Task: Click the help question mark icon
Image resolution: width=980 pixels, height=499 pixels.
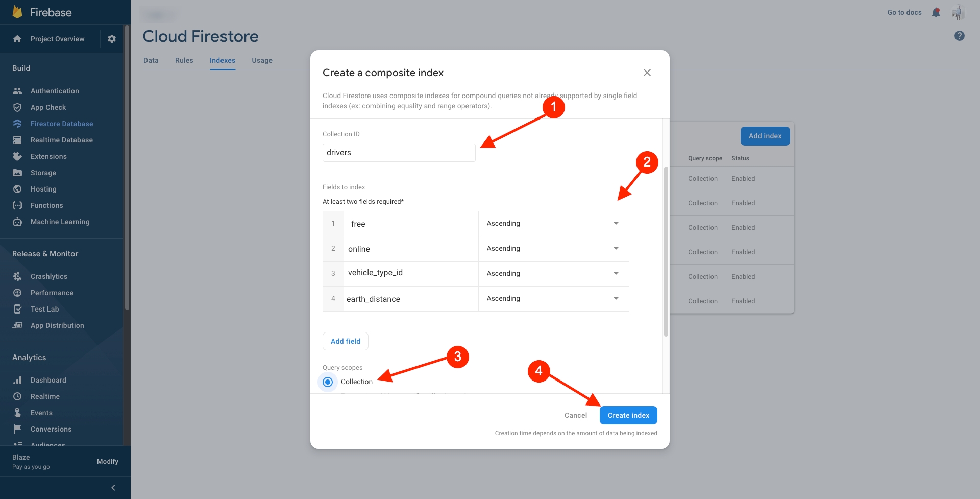Action: (959, 36)
